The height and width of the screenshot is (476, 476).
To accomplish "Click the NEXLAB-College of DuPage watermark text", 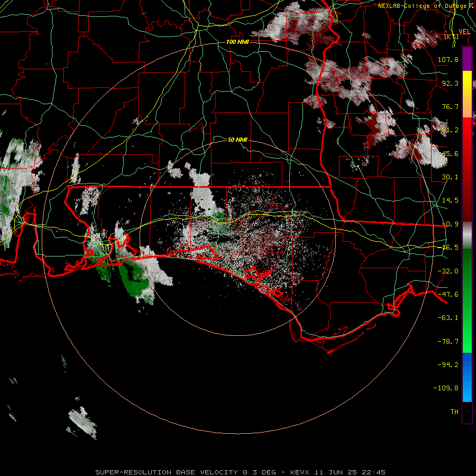I will (426, 6).
